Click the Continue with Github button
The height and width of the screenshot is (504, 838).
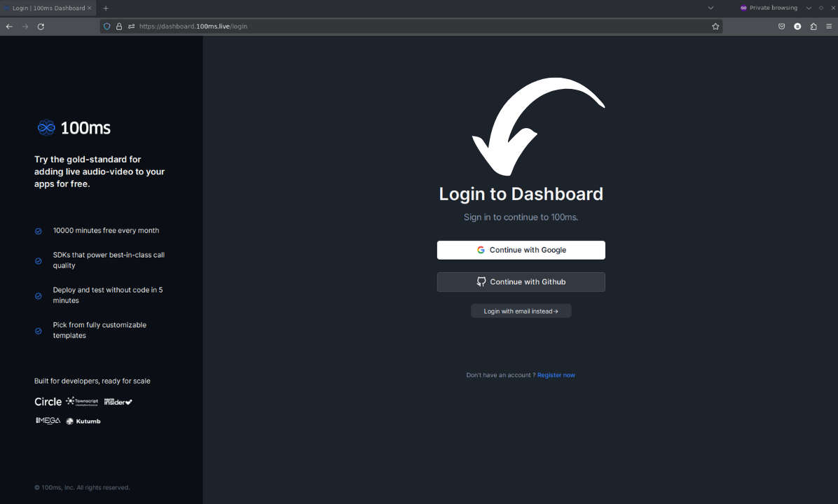pos(521,282)
